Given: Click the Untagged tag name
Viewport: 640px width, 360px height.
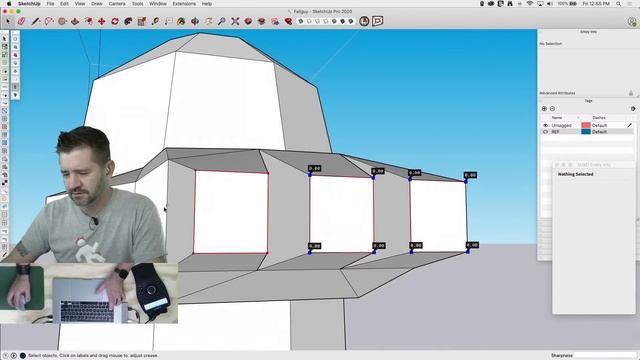Looking at the screenshot, I should pyautogui.click(x=561, y=125).
